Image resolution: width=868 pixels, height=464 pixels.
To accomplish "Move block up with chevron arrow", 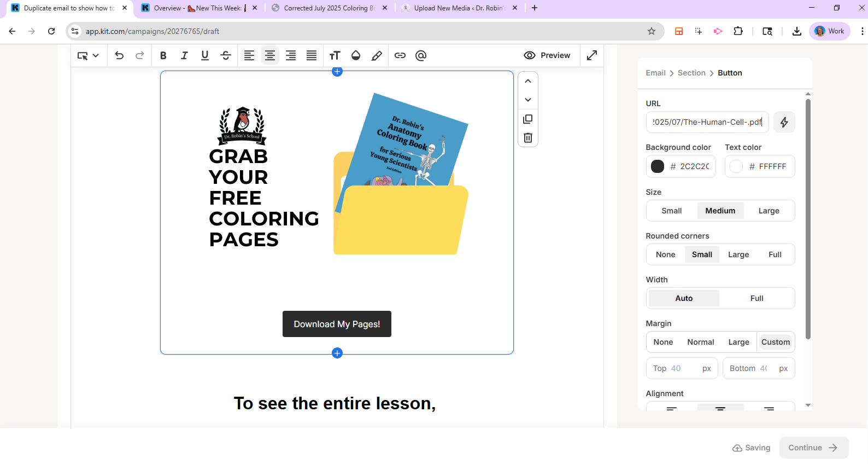I will (x=527, y=81).
